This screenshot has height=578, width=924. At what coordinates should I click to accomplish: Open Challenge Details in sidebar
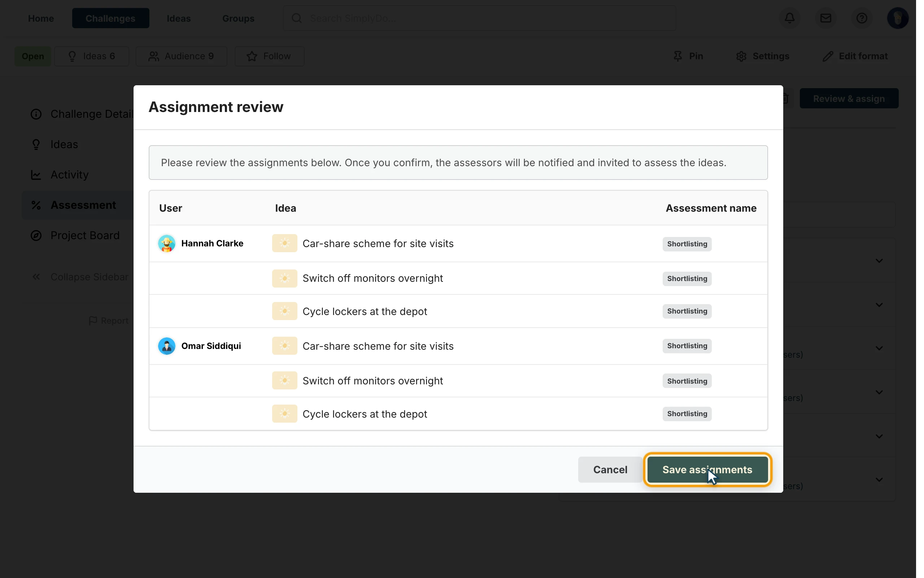[82, 114]
